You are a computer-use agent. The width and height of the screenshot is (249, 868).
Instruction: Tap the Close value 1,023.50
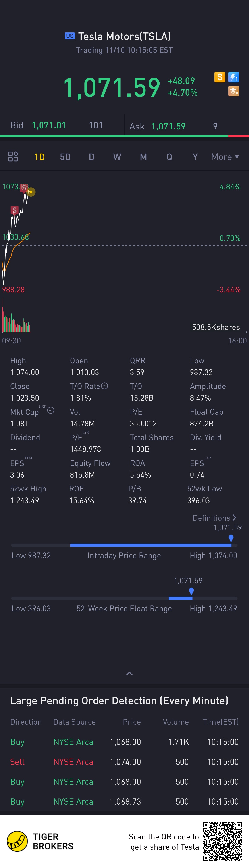[25, 398]
